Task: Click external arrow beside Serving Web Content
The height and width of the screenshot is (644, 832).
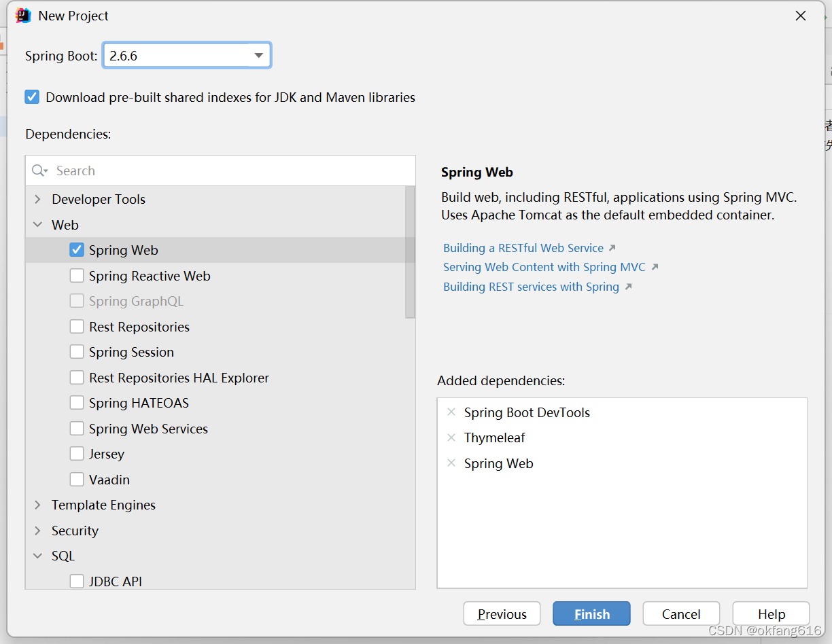Action: pos(655,267)
